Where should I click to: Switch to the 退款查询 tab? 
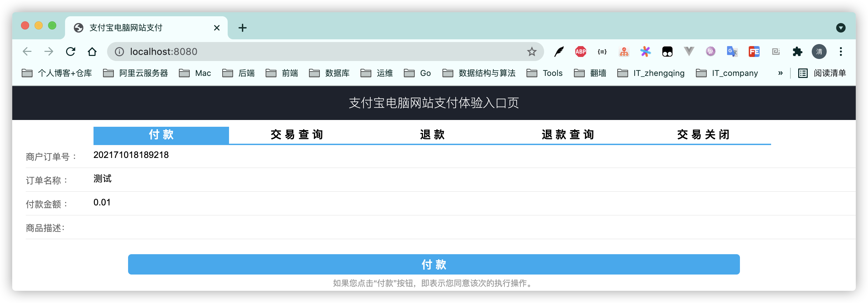pos(568,135)
